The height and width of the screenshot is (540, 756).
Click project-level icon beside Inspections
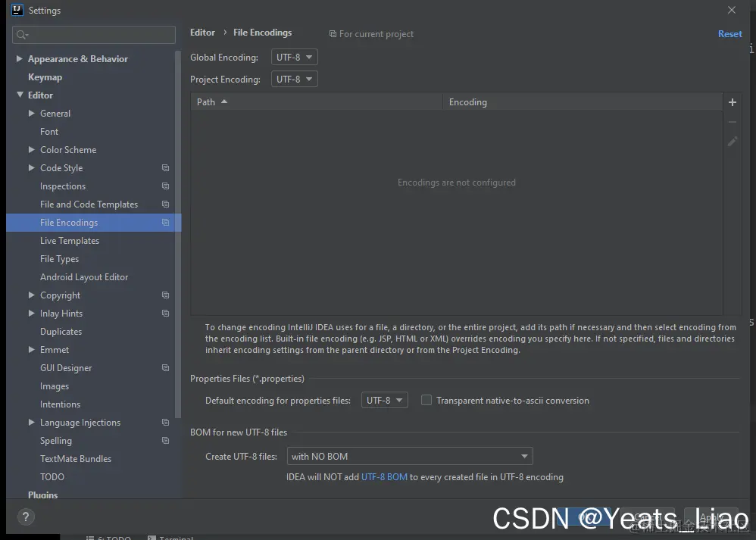[165, 186]
